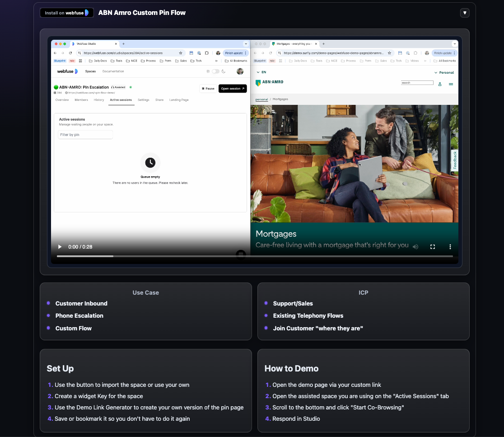Click the reload icon in Webfuse Studio browser
The height and width of the screenshot is (437, 504).
[x=70, y=53]
